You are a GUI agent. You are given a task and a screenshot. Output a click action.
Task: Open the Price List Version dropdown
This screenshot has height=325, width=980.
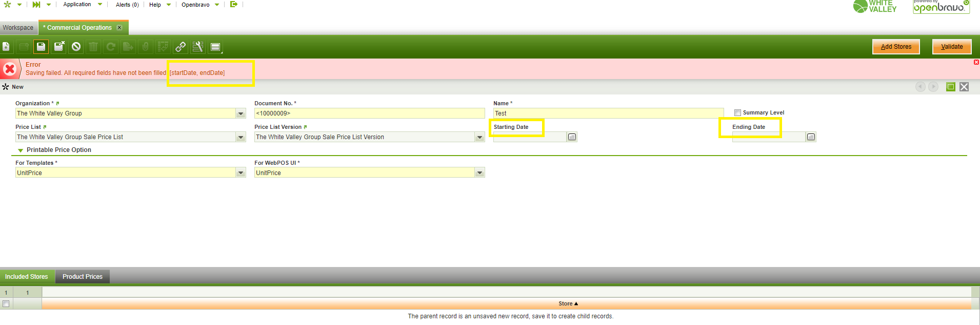tap(479, 137)
